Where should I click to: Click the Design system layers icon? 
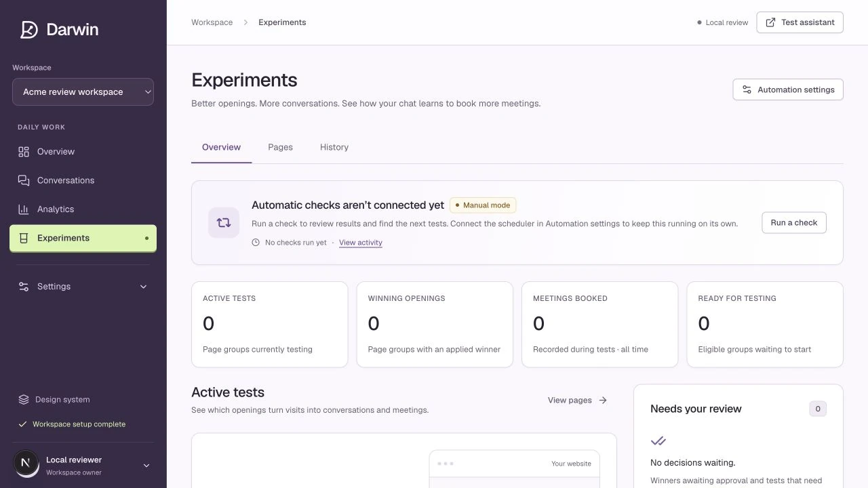click(x=24, y=400)
